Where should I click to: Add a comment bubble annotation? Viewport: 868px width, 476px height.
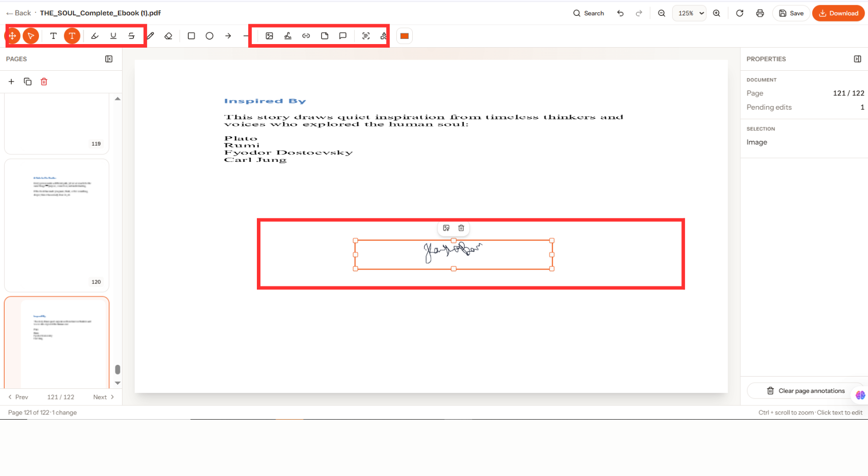[x=343, y=36]
